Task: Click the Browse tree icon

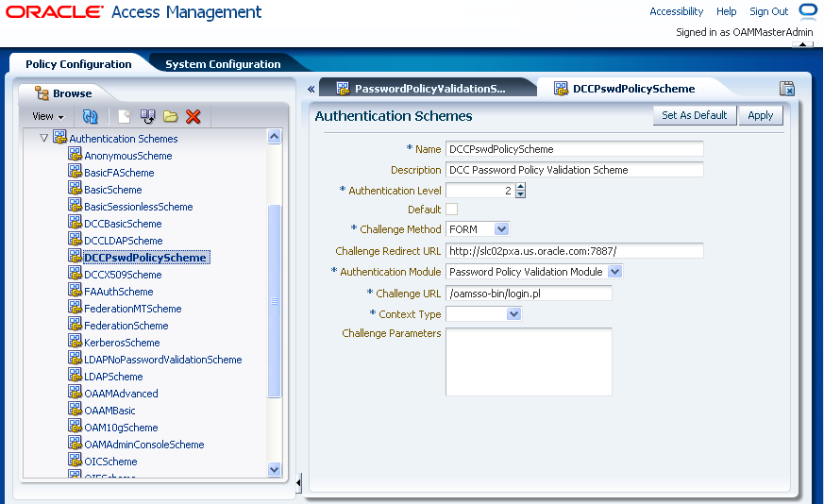Action: 42,93
